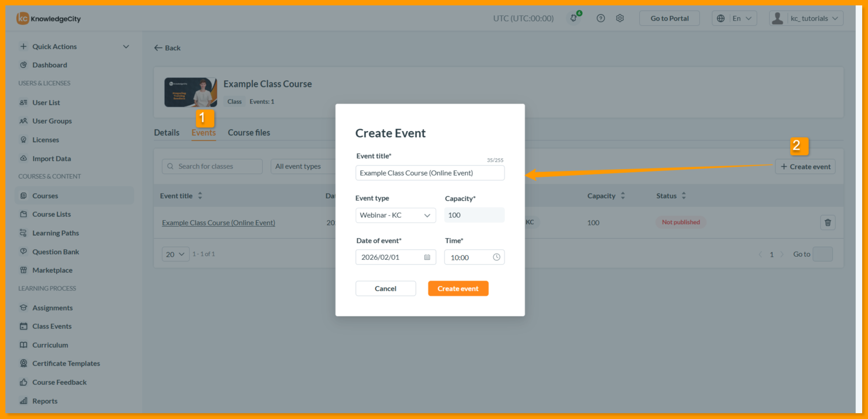Image resolution: width=868 pixels, height=419 pixels.
Task: Click the Go to page number field
Action: (823, 254)
